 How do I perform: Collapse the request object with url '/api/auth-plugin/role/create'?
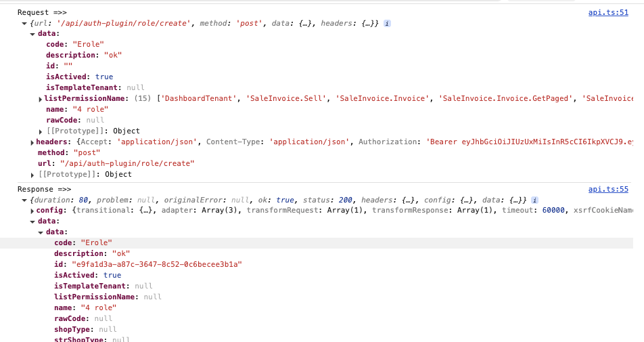pyautogui.click(x=25, y=24)
